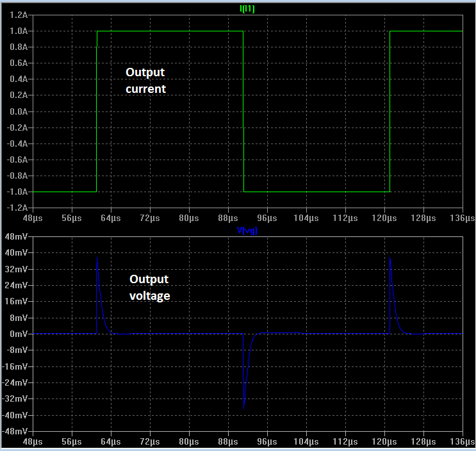Click the 96µs time label under the voltage plot
This screenshot has width=476, height=451.
pos(267,441)
